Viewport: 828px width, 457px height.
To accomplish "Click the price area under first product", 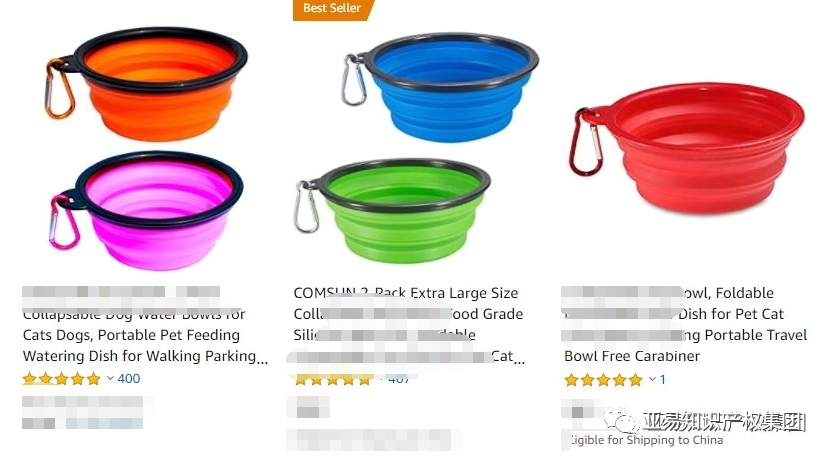I will click(83, 412).
